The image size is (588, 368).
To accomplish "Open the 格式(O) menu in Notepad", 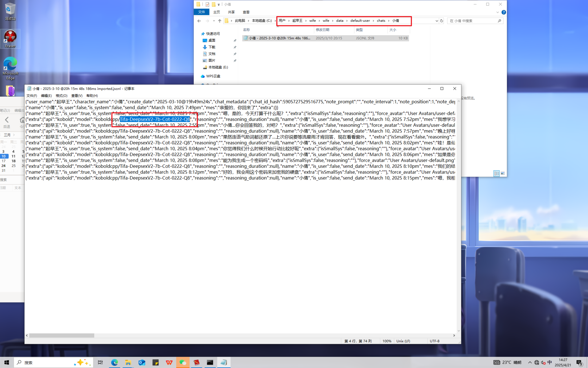I will click(61, 96).
